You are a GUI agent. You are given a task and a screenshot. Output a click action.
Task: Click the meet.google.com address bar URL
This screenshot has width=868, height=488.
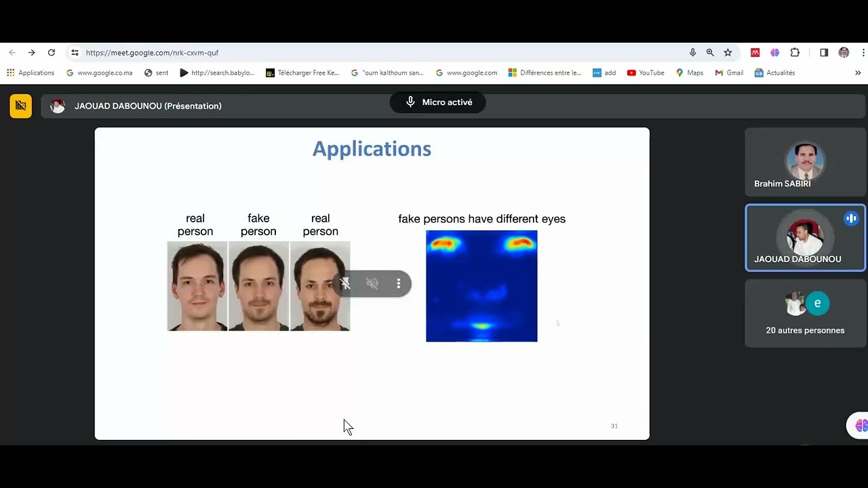click(x=152, y=52)
